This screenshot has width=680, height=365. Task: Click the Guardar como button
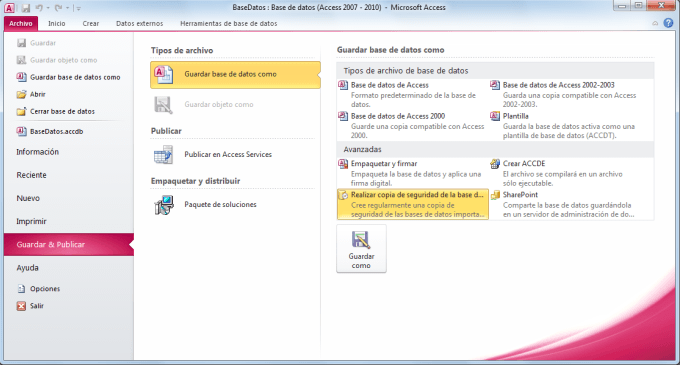click(361, 249)
